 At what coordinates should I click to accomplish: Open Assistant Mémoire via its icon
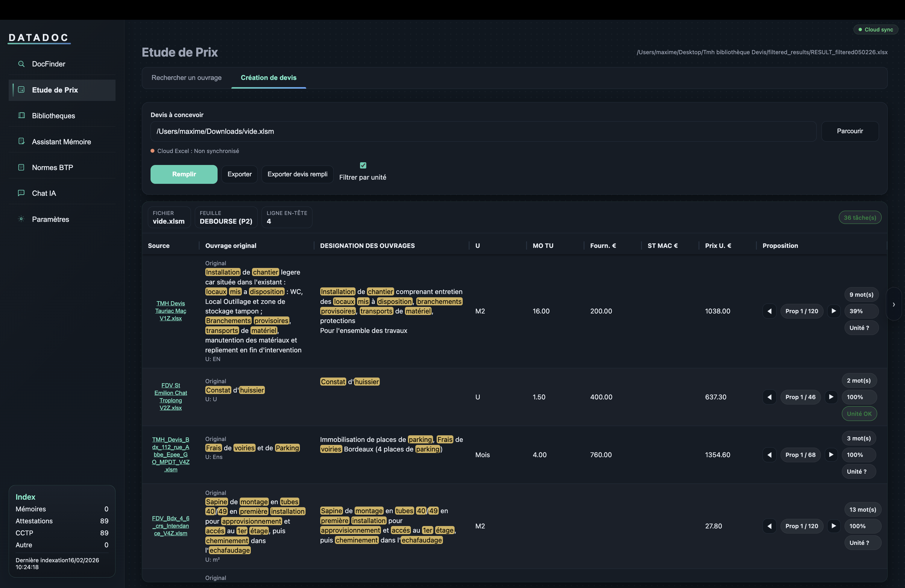21,142
